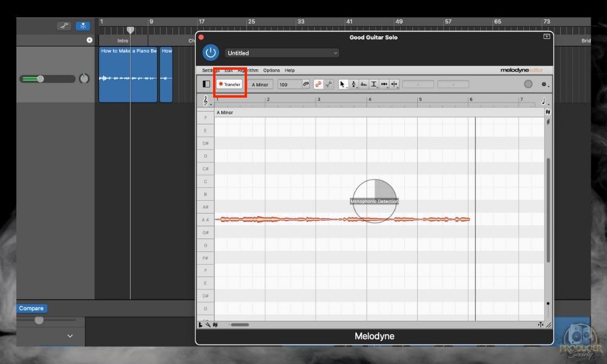Toggle the info pane sidebar icon
The height and width of the screenshot is (364, 607).
click(206, 84)
